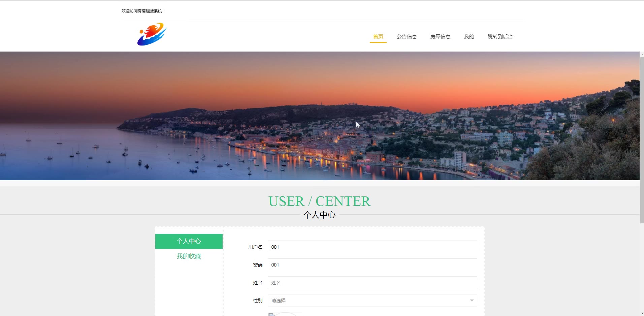This screenshot has height=316, width=644.
Task: Click the 密码 input field
Action: tap(372, 265)
